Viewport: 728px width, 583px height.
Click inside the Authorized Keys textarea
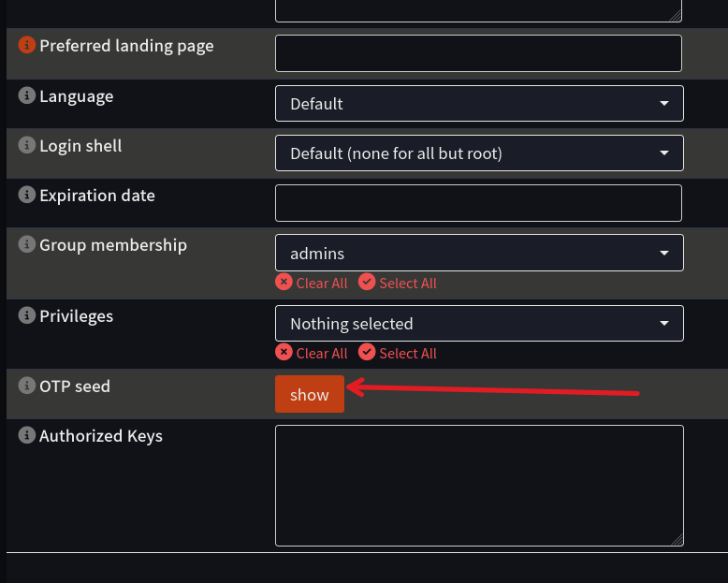point(478,485)
